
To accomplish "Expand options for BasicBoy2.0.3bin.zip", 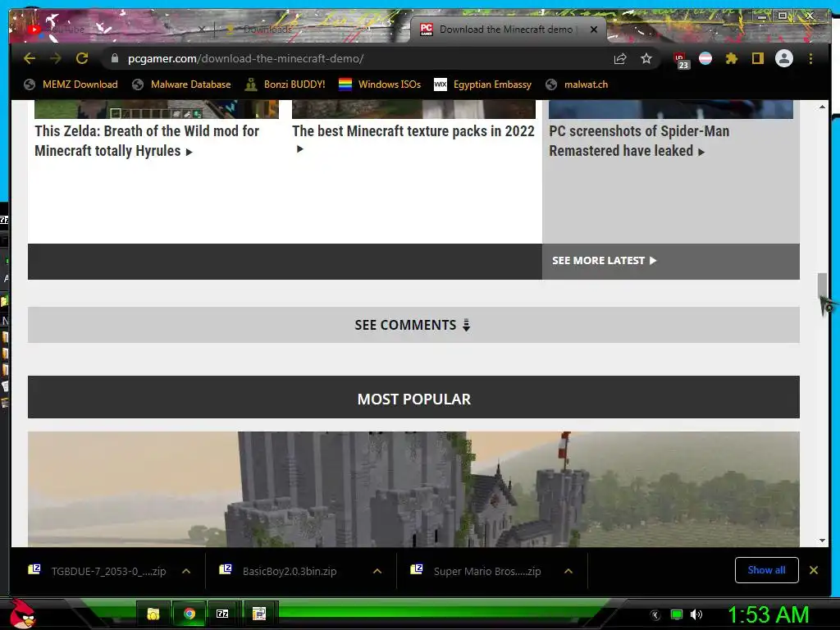I will [x=377, y=571].
